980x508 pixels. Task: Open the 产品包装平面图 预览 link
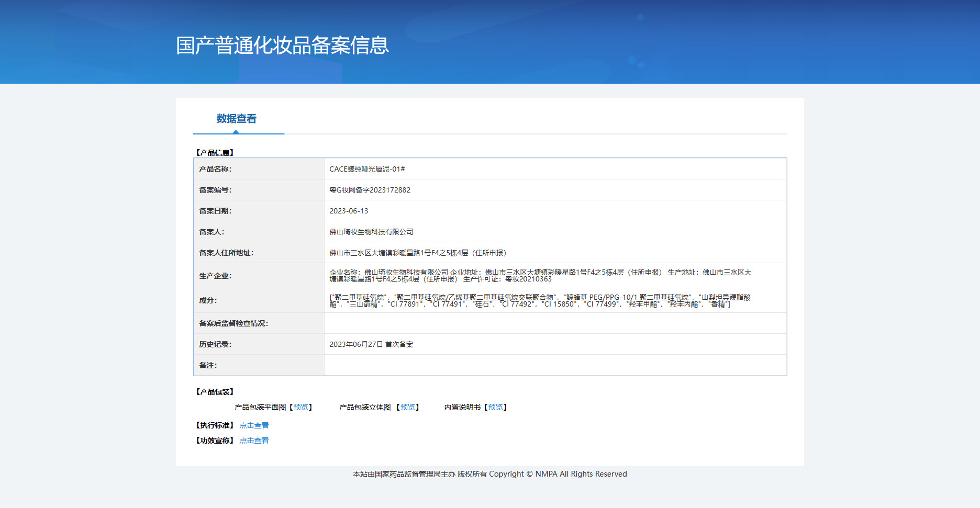click(x=301, y=407)
